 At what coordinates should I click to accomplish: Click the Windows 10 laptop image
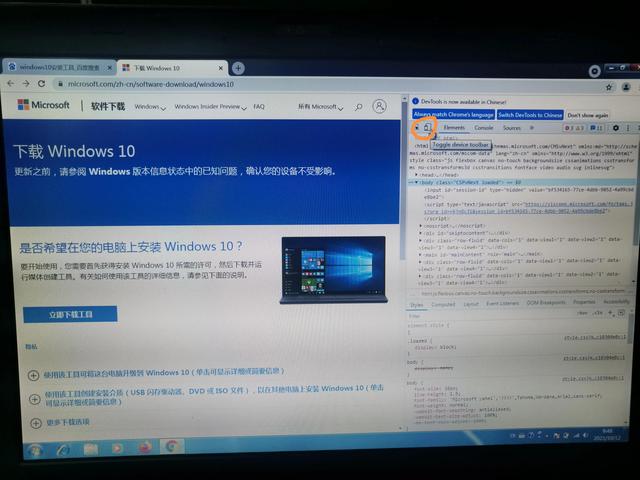(x=333, y=270)
